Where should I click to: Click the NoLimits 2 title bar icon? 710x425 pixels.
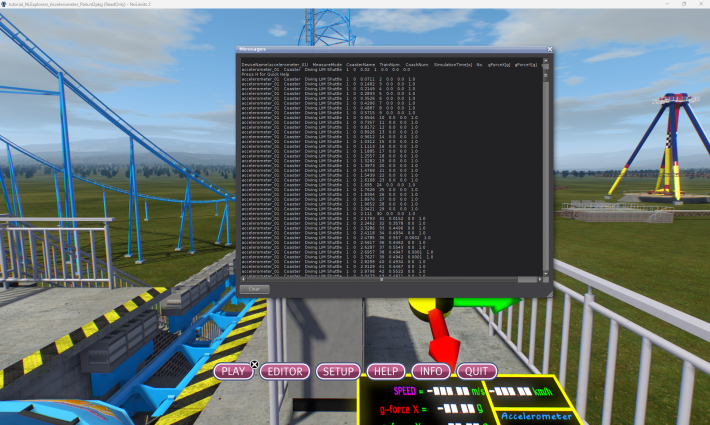4,4
